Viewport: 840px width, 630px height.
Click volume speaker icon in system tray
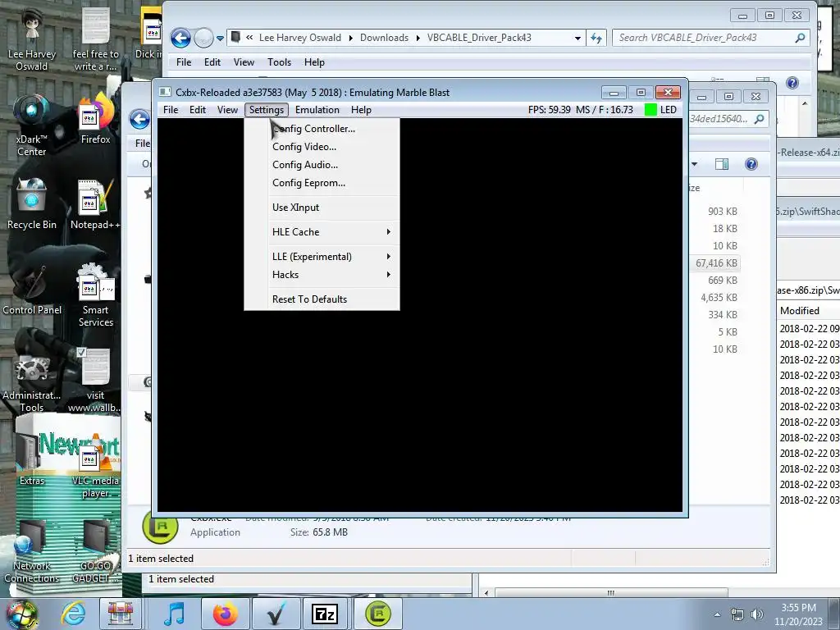(x=756, y=614)
